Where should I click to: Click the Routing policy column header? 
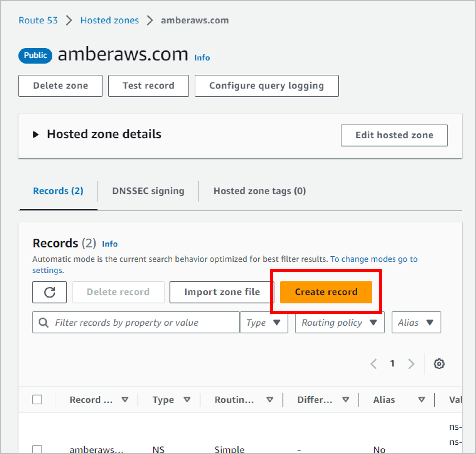234,400
